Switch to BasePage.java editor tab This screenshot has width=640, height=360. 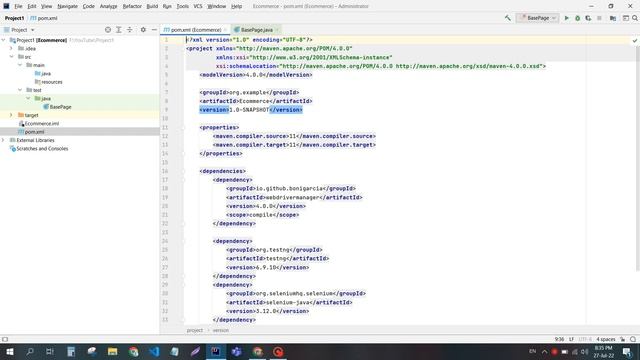click(256, 30)
